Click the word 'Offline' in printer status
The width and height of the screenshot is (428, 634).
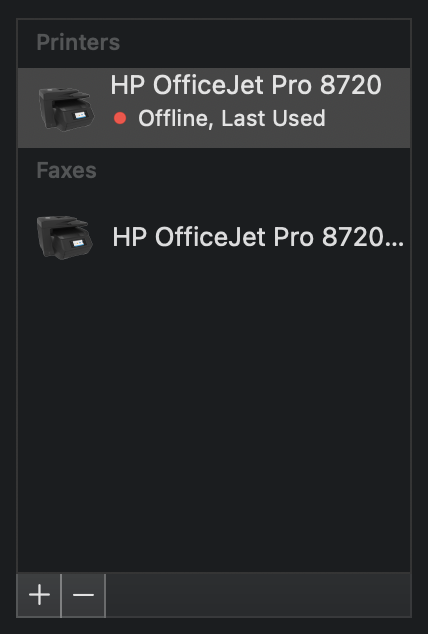pyautogui.click(x=176, y=118)
